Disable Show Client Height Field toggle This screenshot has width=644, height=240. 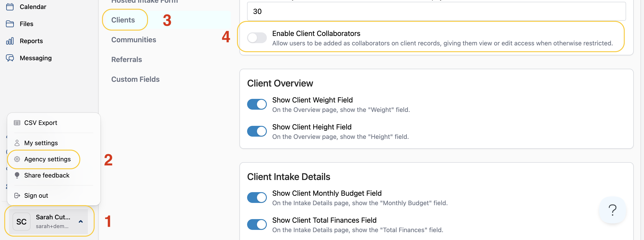[x=257, y=131]
